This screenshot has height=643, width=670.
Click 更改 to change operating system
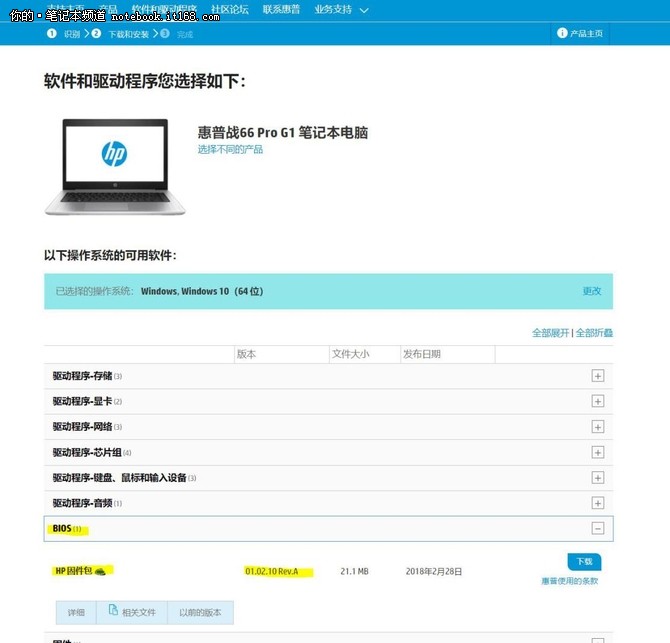[592, 291]
